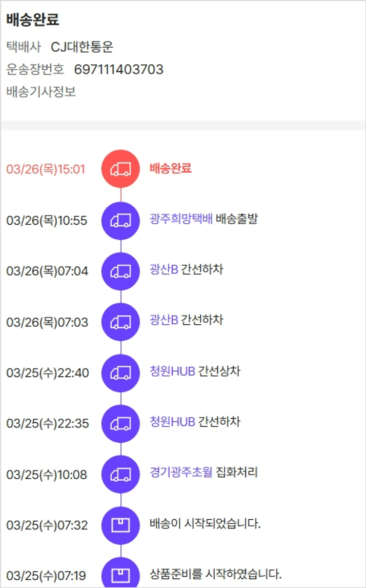Screen dimensions: 366x588
Task: Click truck icon beside 광주희망택배 배송출발
Action: tap(121, 220)
